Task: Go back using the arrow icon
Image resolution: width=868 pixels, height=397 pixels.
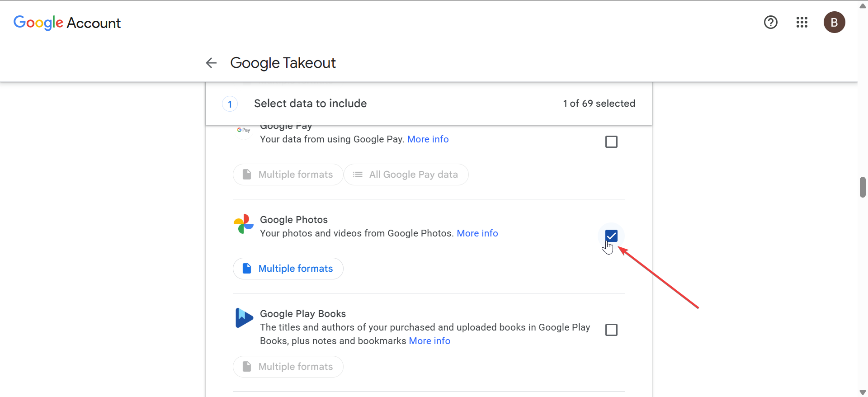Action: (211, 63)
